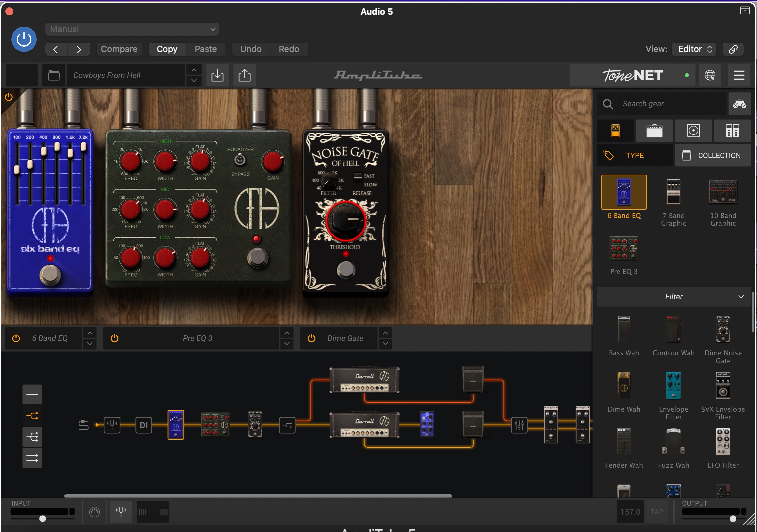Step preset down below Cowboys From Hell

[194, 81]
